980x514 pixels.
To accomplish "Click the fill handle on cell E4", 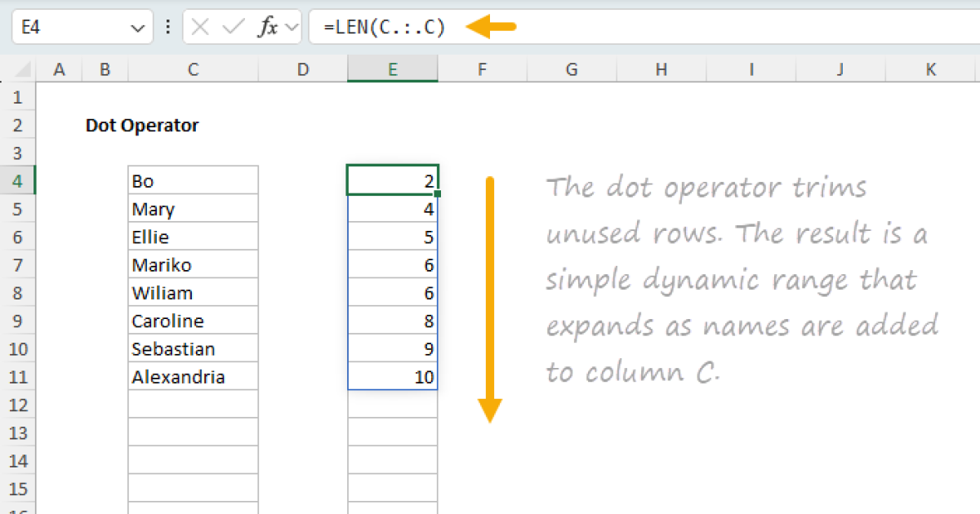I will point(438,194).
